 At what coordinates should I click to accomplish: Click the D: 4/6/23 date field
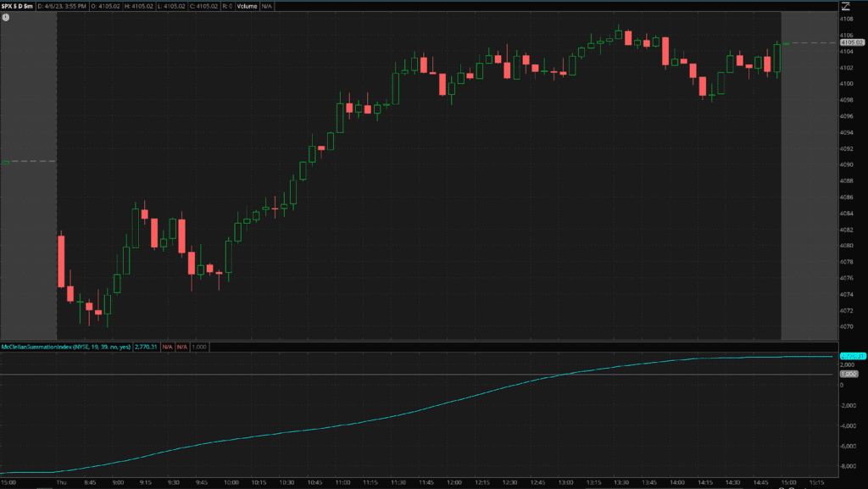61,5
